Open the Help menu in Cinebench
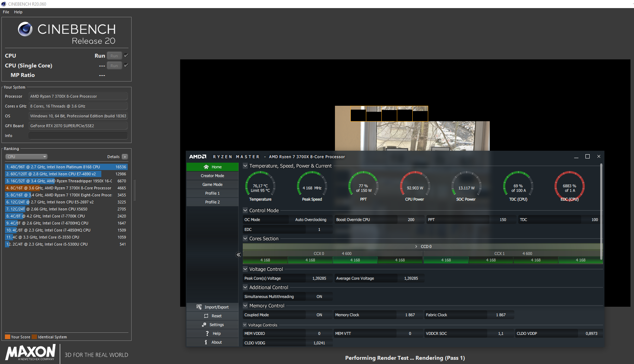Screen dimensions: 634x364 coord(18,12)
